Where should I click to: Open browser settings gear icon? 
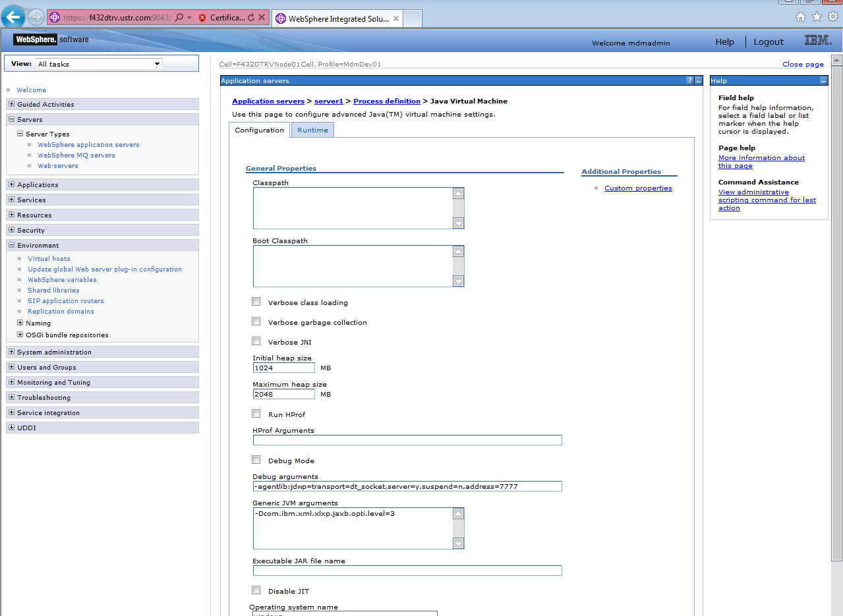click(833, 17)
